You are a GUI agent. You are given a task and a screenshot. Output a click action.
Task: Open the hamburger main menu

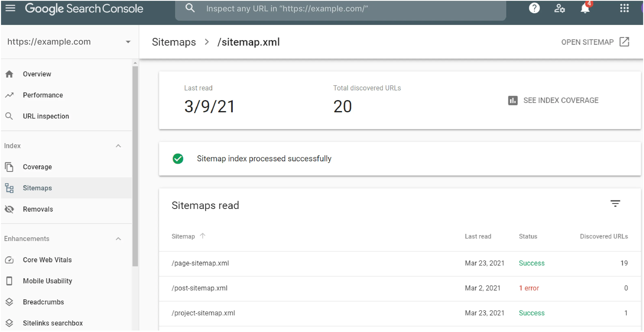[10, 8]
